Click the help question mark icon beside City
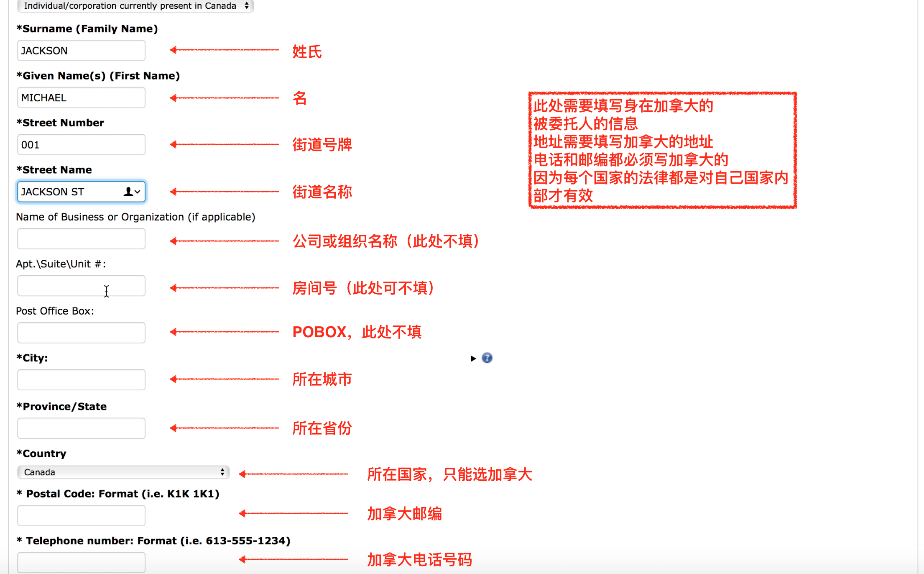 point(487,358)
